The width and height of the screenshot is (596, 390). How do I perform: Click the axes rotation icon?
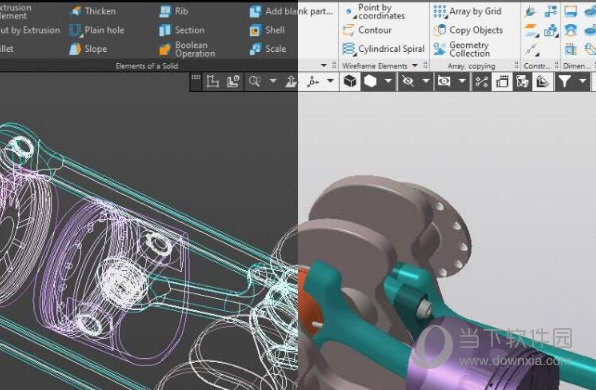313,81
